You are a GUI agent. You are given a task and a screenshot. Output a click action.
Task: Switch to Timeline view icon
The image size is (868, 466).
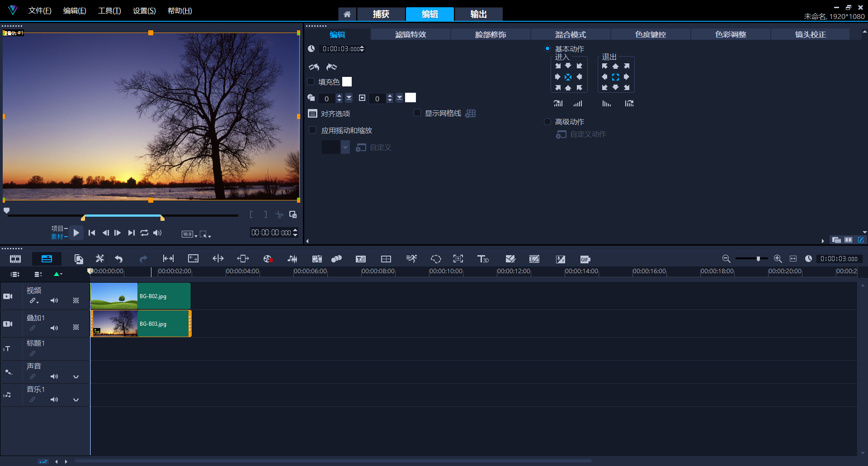click(47, 259)
